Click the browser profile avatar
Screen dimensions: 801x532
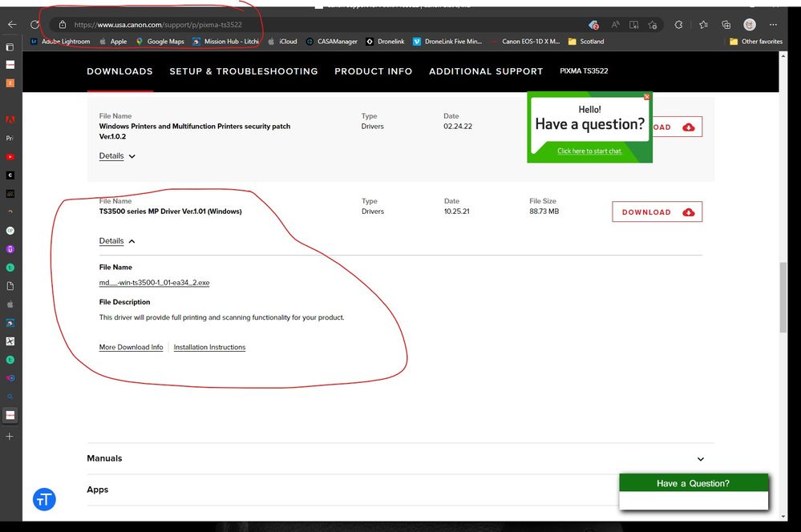point(749,25)
